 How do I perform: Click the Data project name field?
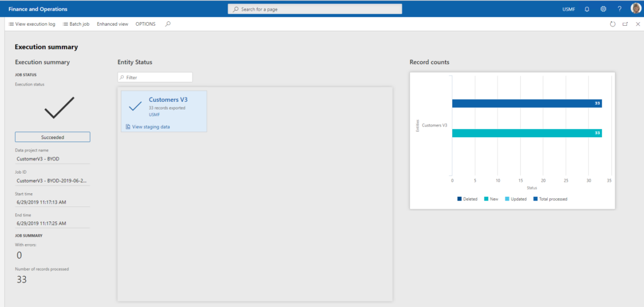pyautogui.click(x=53, y=159)
